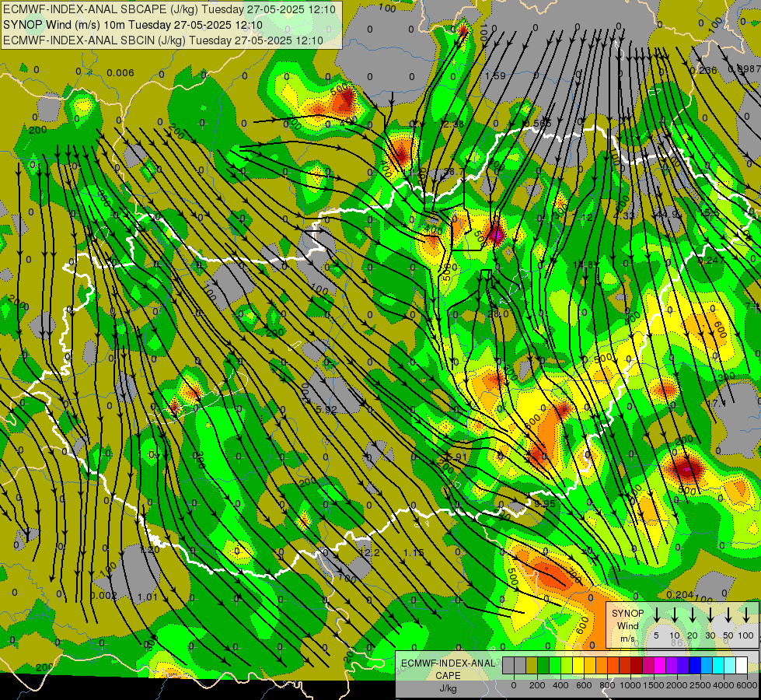This screenshot has width=761, height=700.
Task: Click the 1500 tick on CAPE legend scale
Action: (x=654, y=685)
